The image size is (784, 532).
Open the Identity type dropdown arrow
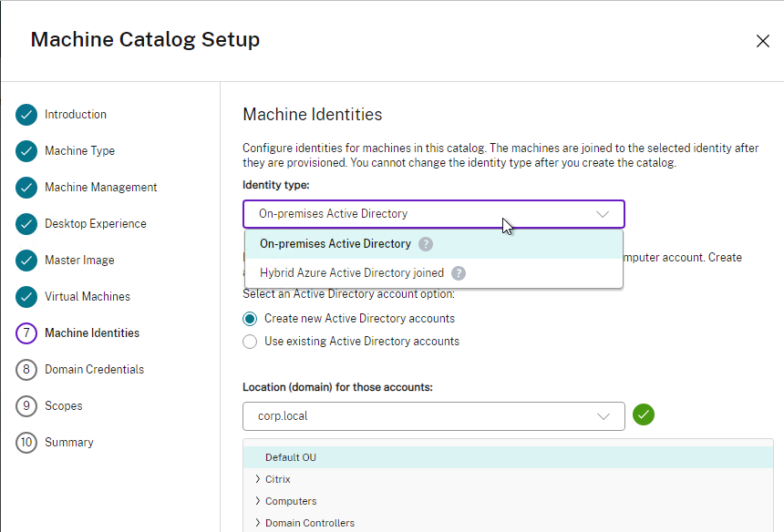[603, 214]
